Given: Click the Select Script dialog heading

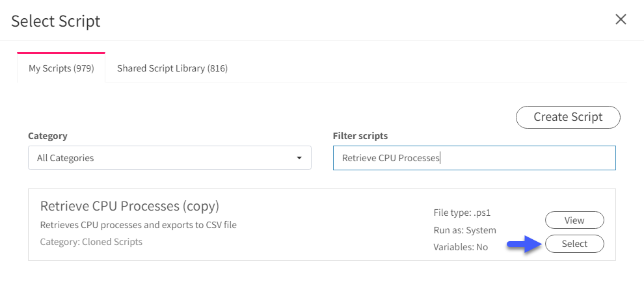Looking at the screenshot, I should coord(55,21).
